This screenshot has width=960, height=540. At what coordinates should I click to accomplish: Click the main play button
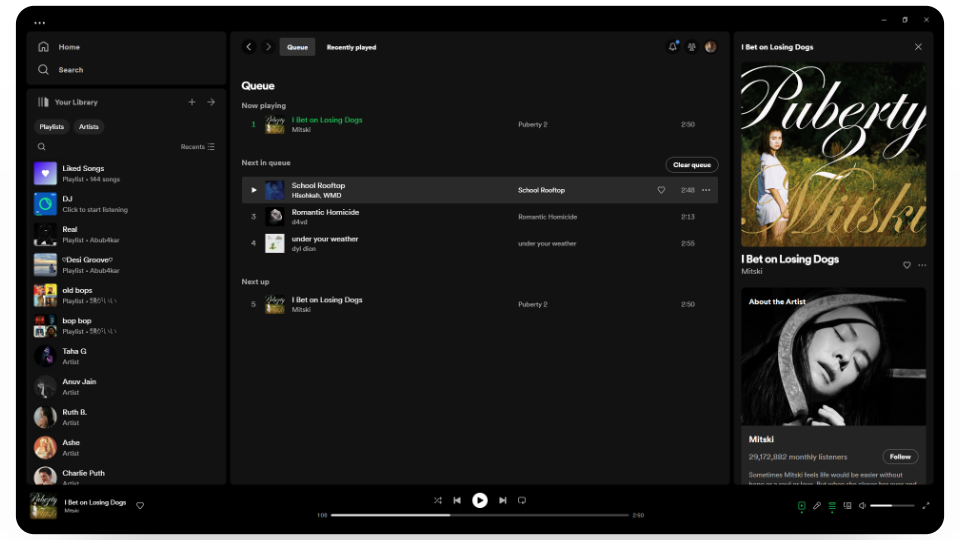pyautogui.click(x=480, y=500)
